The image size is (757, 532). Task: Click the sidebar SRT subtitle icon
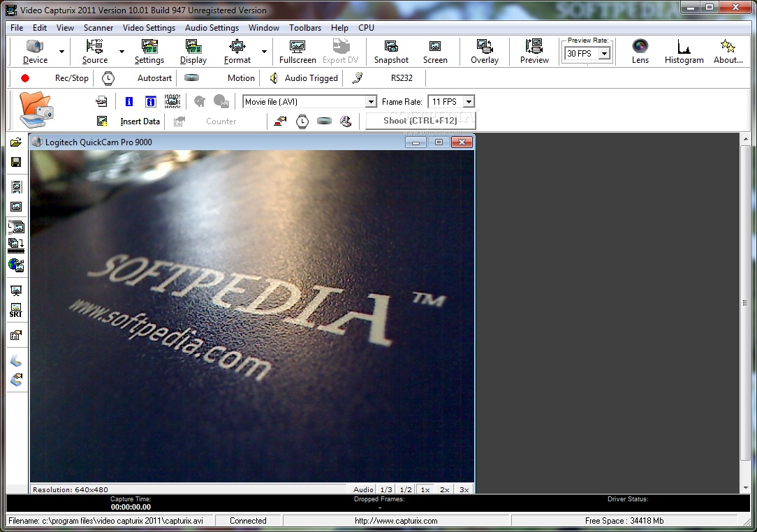pyautogui.click(x=16, y=311)
